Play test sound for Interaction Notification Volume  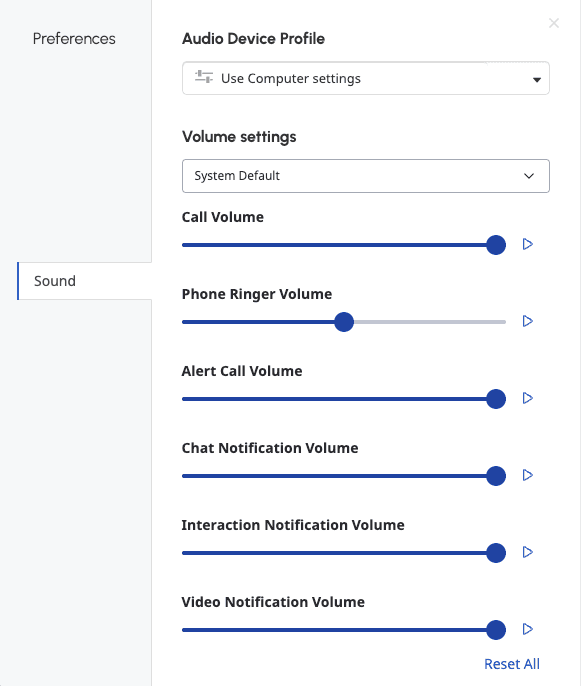pyautogui.click(x=528, y=552)
